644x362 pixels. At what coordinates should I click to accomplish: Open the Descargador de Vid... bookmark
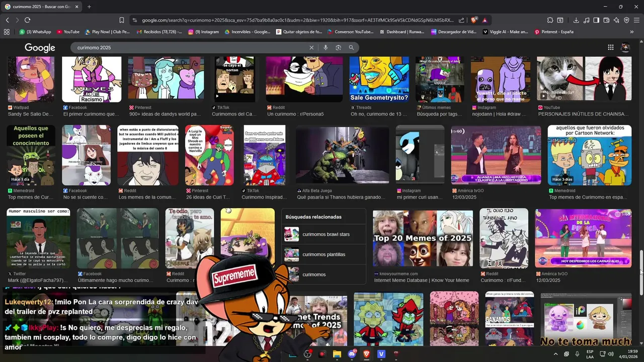click(454, 32)
